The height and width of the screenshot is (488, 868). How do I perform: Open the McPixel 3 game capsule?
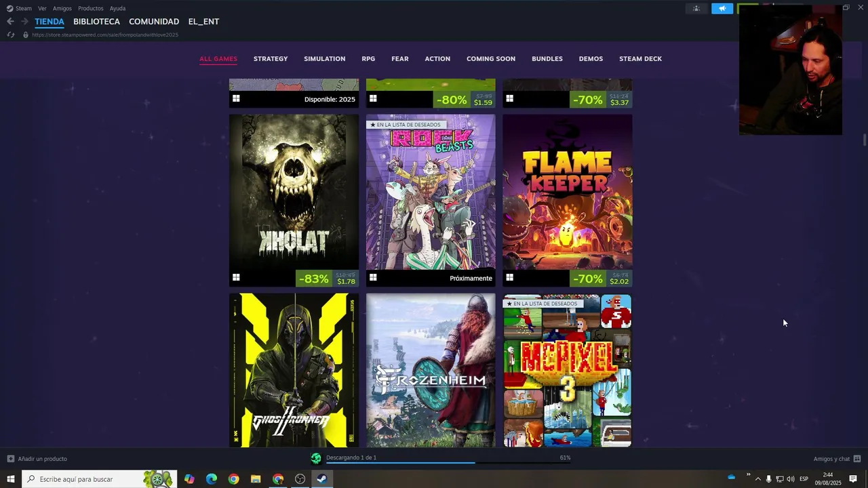568,370
